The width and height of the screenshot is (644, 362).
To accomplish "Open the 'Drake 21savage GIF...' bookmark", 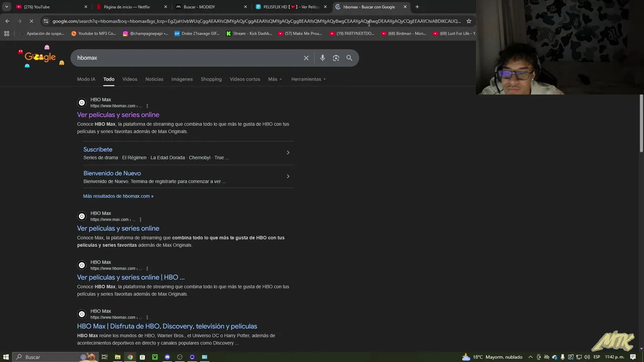I will [197, 34].
